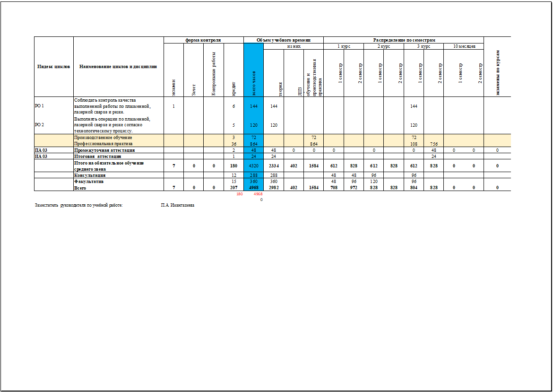
Task: Select the blue 'всего часов' header cell
Action: [253, 70]
